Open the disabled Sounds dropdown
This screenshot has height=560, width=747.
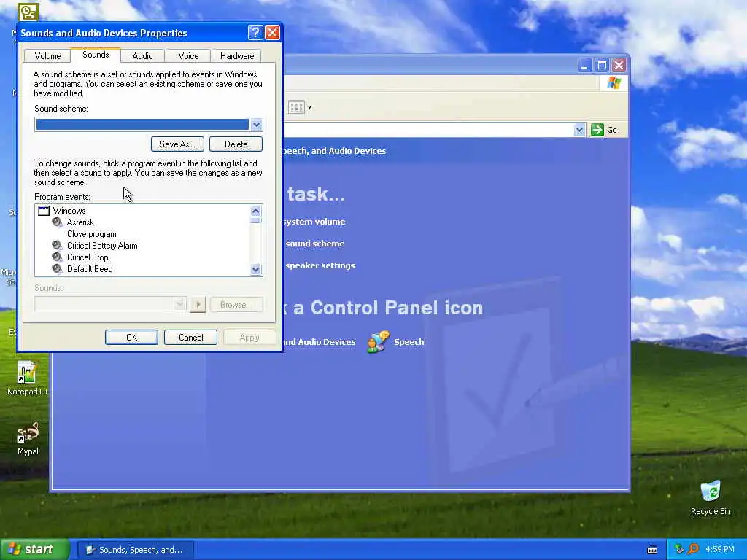click(x=179, y=304)
